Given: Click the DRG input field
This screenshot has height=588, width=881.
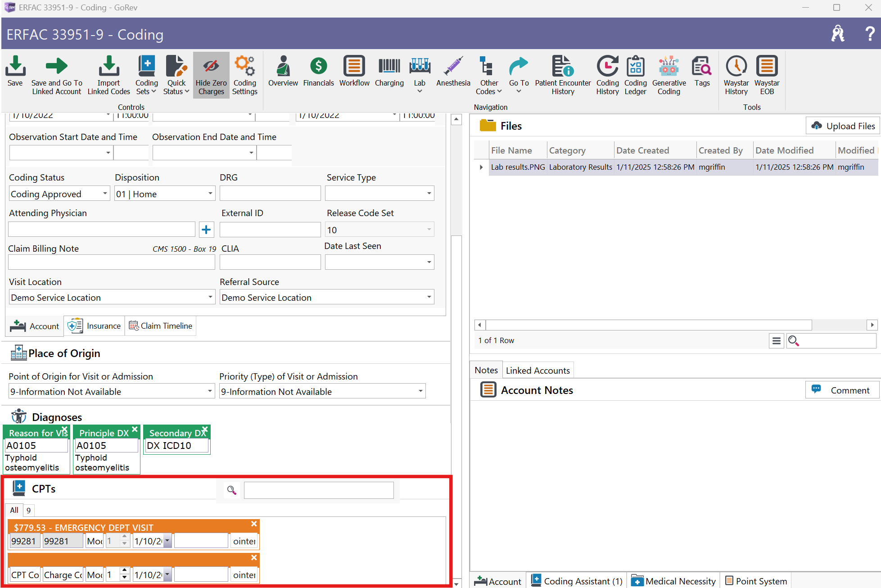Looking at the screenshot, I should click(270, 194).
